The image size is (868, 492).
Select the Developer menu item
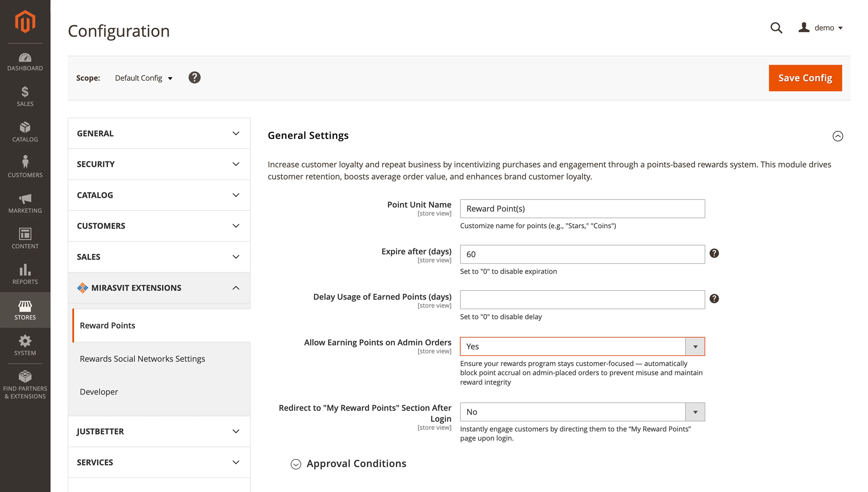pyautogui.click(x=99, y=392)
